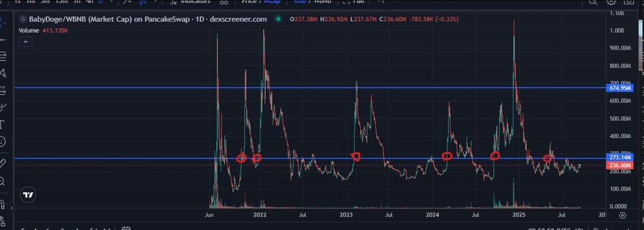Image resolution: width=644 pixels, height=230 pixels.
Task: Collapse the indicator legend with chevron button
Action: pos(26,42)
